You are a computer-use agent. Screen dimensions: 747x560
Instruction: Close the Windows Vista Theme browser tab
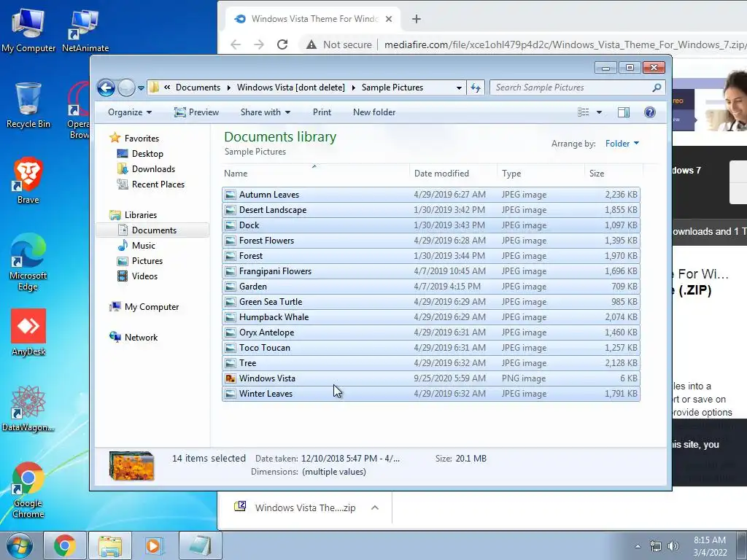[389, 19]
